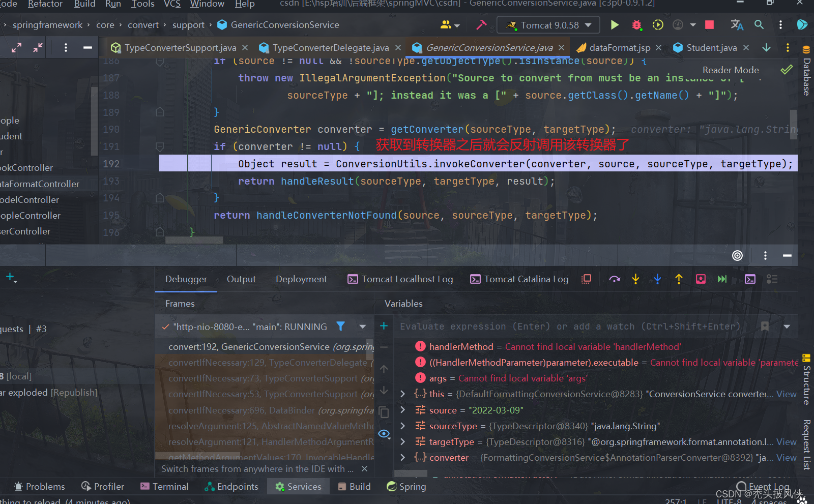Open the user accounts dropdown icon
The width and height of the screenshot is (814, 504).
point(450,25)
